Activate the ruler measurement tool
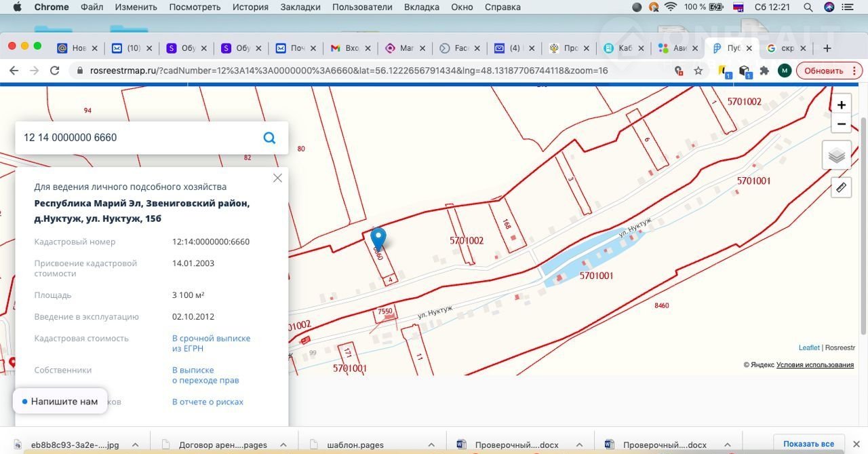This screenshot has width=868, height=454. (x=841, y=187)
